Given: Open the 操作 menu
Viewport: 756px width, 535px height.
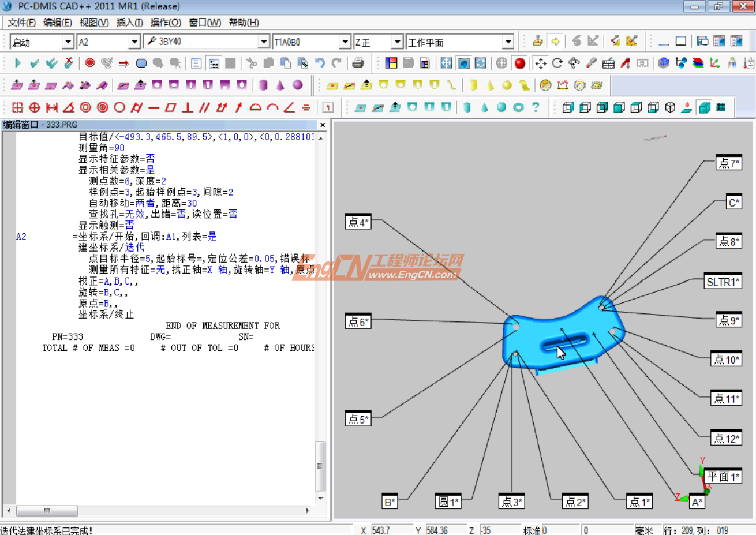Looking at the screenshot, I should (166, 23).
